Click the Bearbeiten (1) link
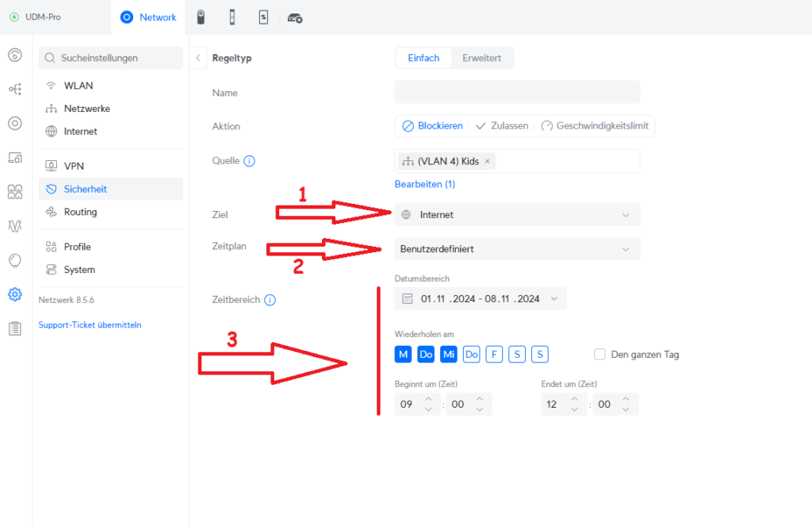The height and width of the screenshot is (526, 812). coord(424,184)
